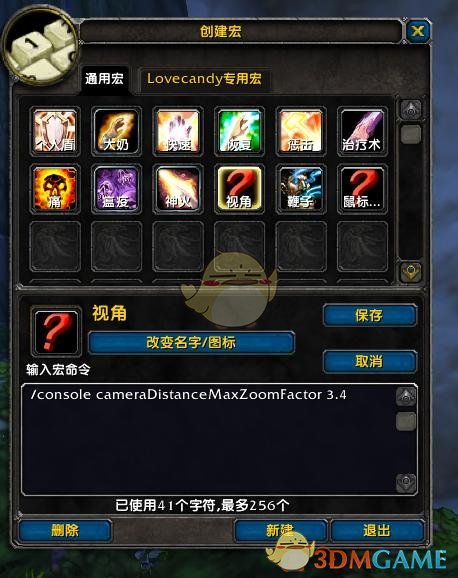Viewport: 458px width, 578px height.
Task: Click the 新建 new macro button
Action: (x=281, y=530)
